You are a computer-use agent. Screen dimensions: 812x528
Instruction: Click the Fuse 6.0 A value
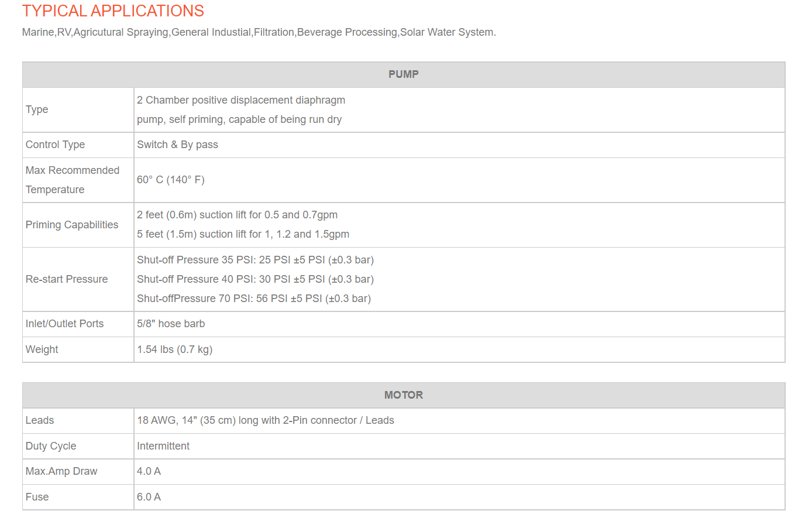(149, 497)
